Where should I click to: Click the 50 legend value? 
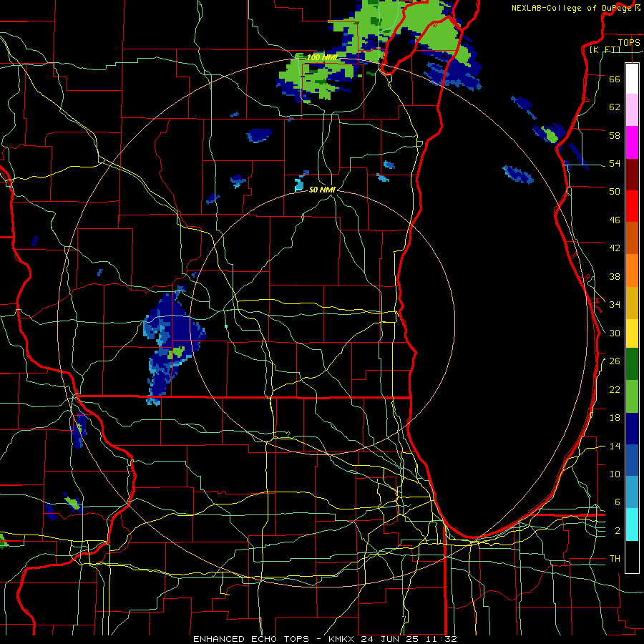(x=615, y=192)
